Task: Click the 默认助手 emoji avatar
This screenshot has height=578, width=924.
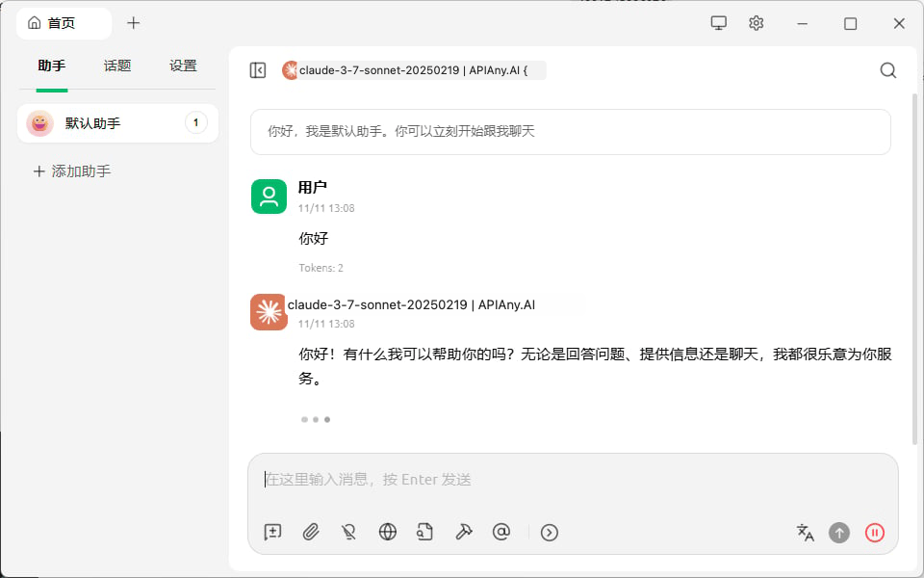Action: pyautogui.click(x=40, y=123)
